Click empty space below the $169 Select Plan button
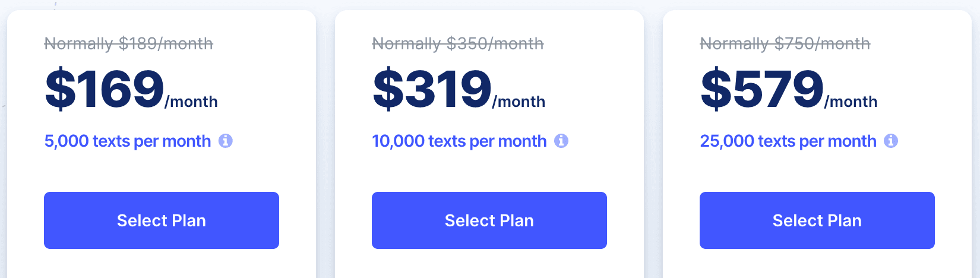Screen dimensions: 980x278 (162, 264)
